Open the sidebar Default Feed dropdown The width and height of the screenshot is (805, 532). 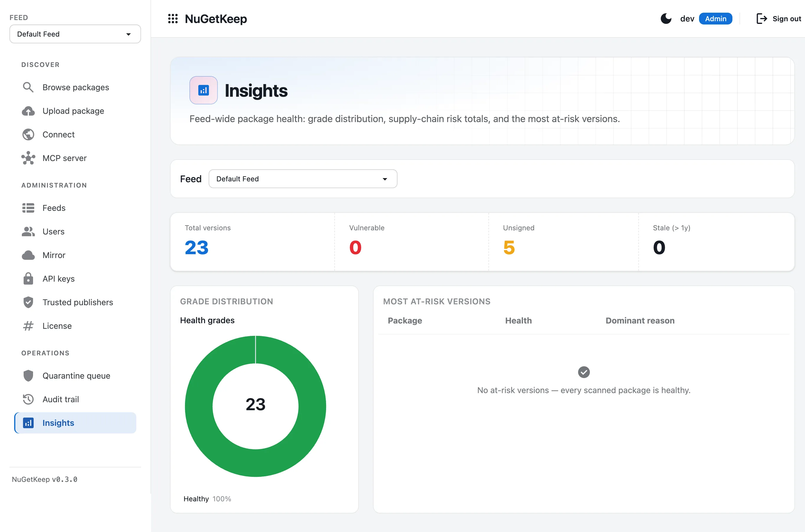pyautogui.click(x=75, y=34)
